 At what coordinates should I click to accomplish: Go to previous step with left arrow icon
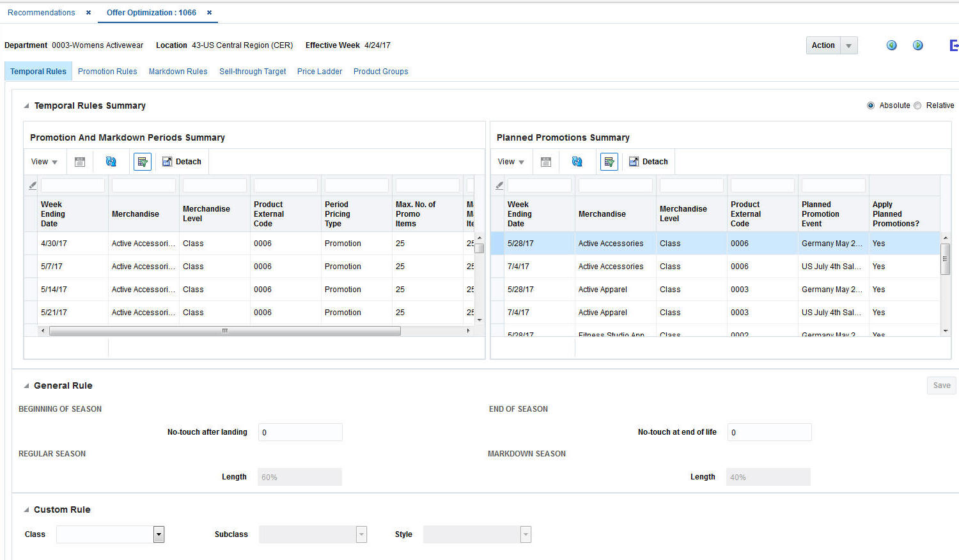[x=891, y=45]
